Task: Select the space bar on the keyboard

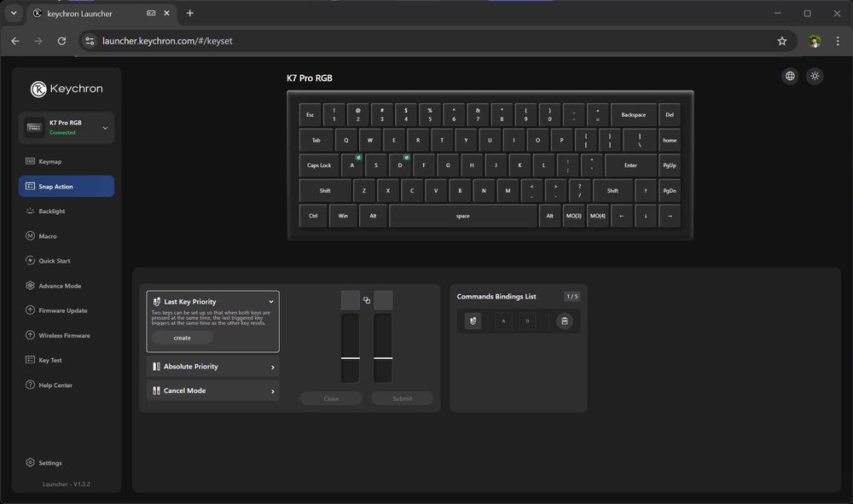Action: pyautogui.click(x=463, y=216)
